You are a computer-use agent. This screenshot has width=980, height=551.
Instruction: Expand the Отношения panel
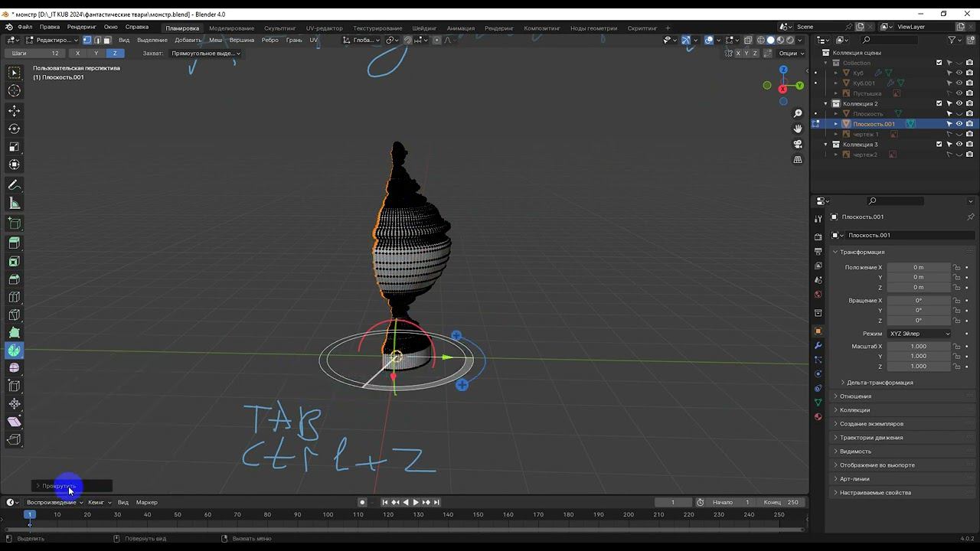(x=855, y=396)
